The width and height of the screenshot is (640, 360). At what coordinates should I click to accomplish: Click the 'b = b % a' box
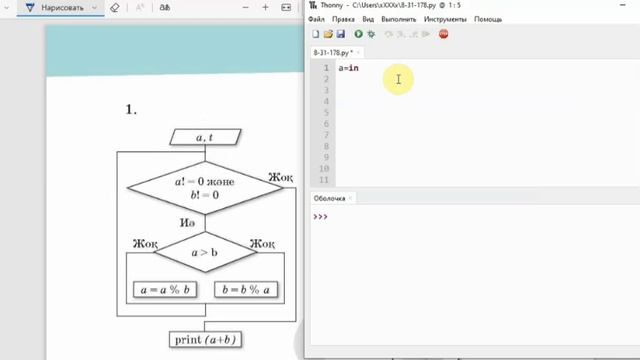tap(246, 289)
